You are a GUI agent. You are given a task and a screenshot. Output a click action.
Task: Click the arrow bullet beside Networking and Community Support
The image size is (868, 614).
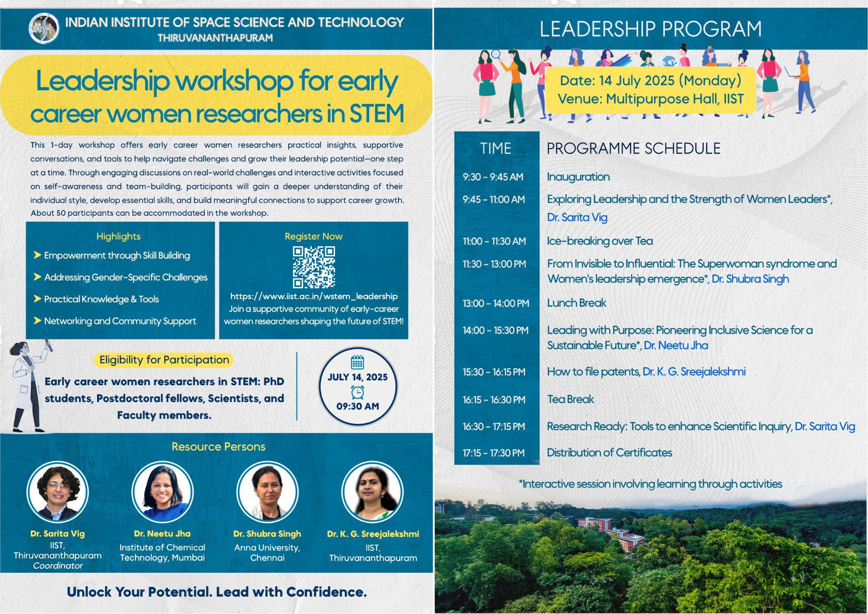(x=37, y=320)
